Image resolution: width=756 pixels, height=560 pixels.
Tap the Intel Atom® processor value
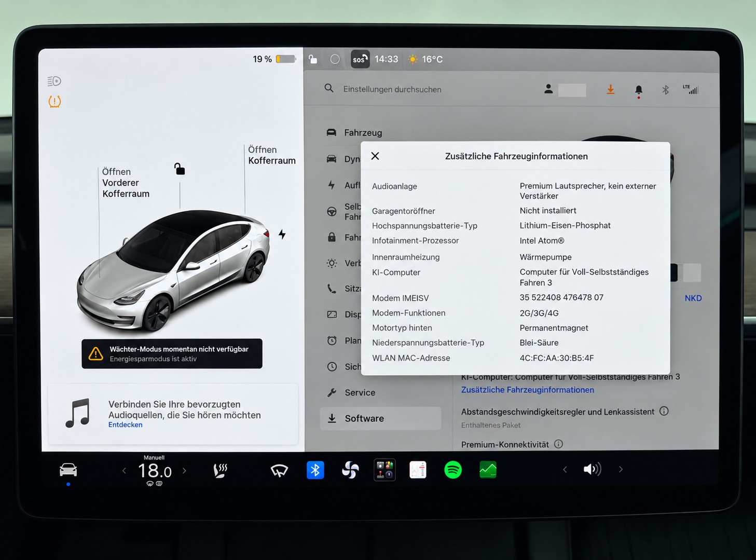pos(542,241)
